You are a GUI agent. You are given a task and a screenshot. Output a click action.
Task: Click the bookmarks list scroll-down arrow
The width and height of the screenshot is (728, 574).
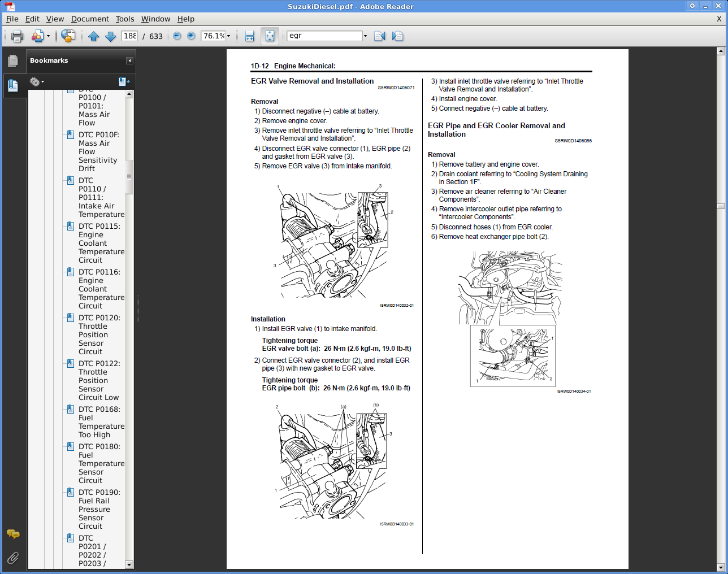coord(129,564)
